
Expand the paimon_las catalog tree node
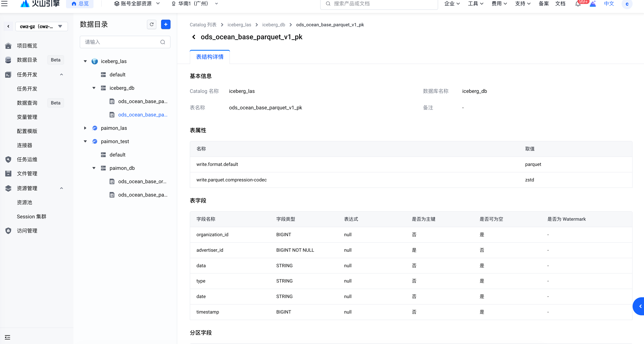coord(85,128)
